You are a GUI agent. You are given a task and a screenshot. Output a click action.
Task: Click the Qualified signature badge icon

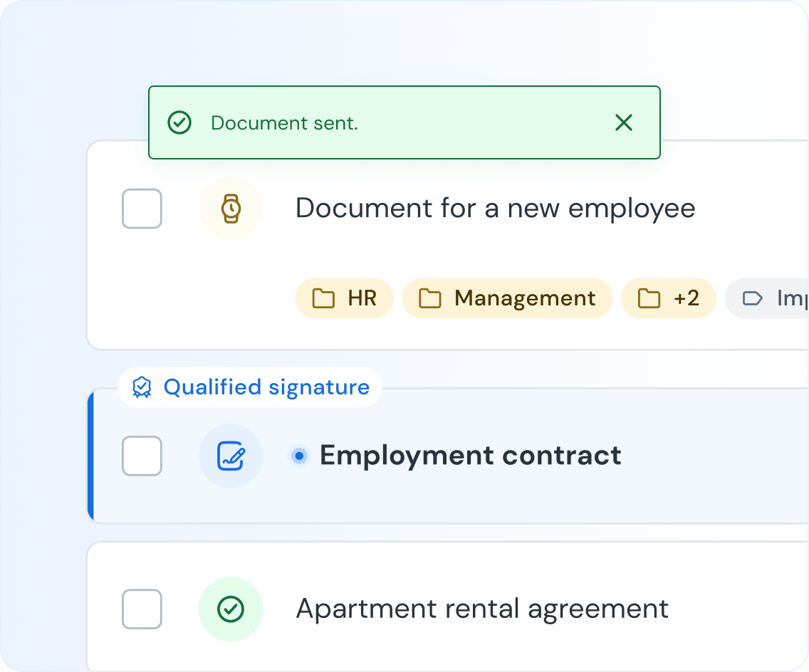pyautogui.click(x=142, y=388)
